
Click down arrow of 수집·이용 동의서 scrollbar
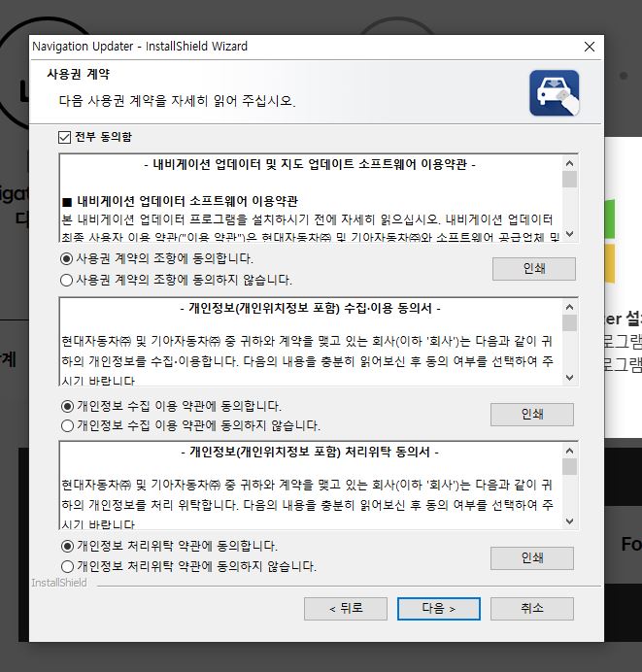[x=569, y=378]
